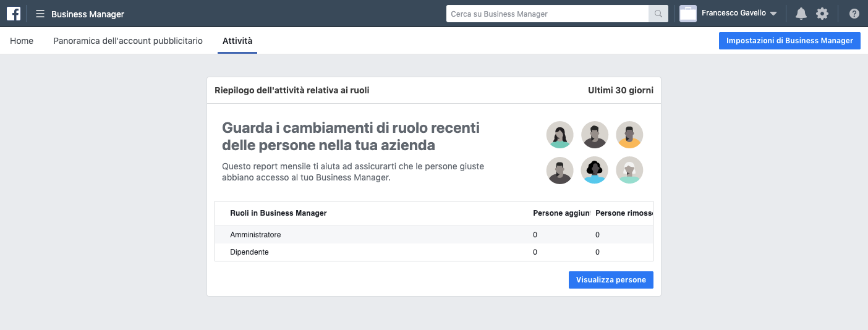Viewport: 868px width, 330px height.
Task: Click the Ruoli in Business Manager column header
Action: pyautogui.click(x=278, y=213)
